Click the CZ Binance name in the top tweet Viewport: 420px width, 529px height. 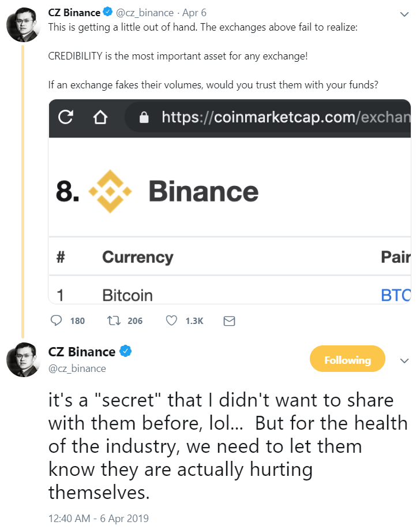click(x=74, y=13)
